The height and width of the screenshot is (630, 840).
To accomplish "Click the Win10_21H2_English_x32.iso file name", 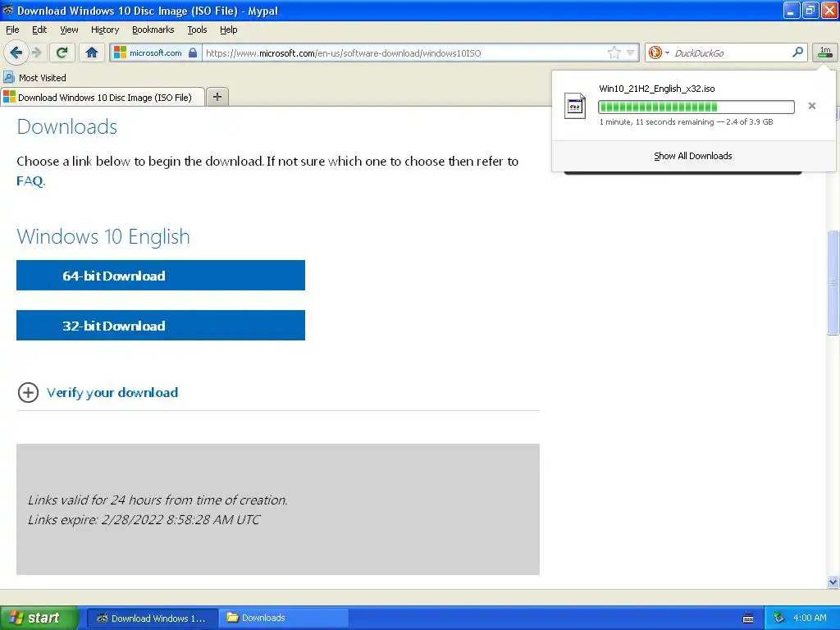I will 657,89.
